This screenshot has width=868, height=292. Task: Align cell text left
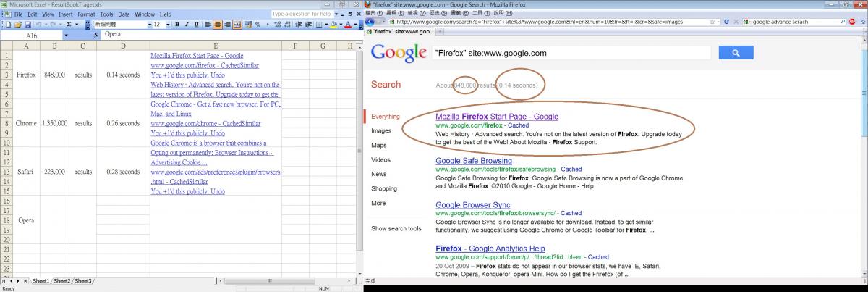tap(208, 25)
